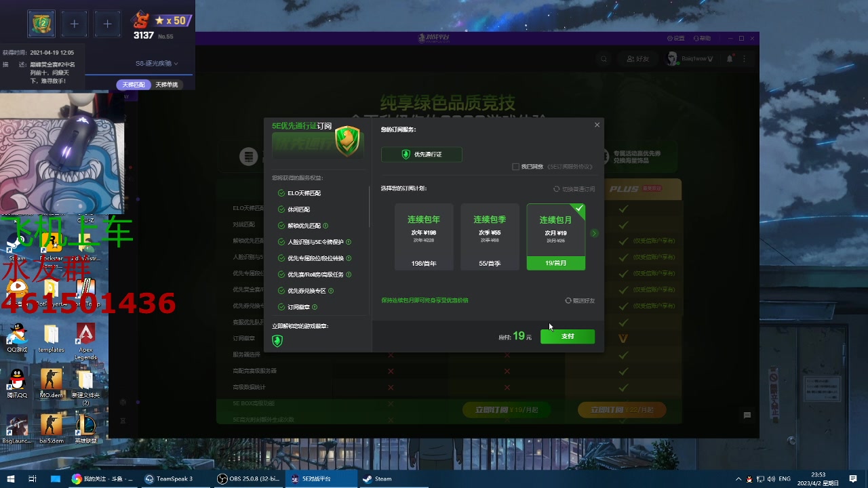Image resolution: width=868 pixels, height=488 pixels.
Task: Open the 新建文件夹 (2) desktop folder
Action: (x=85, y=388)
